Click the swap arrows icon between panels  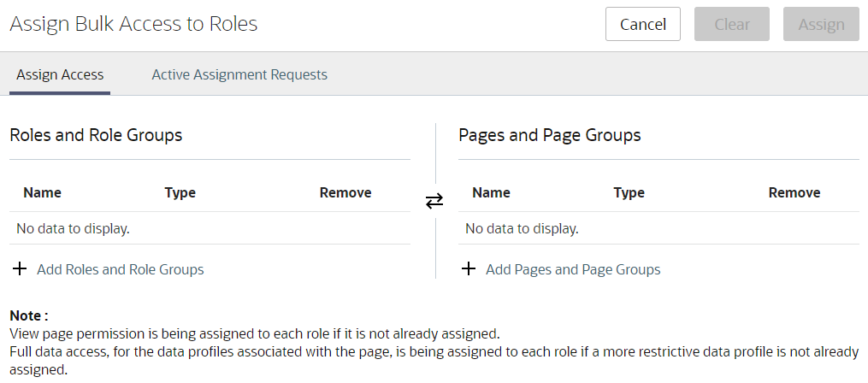pyautogui.click(x=434, y=201)
